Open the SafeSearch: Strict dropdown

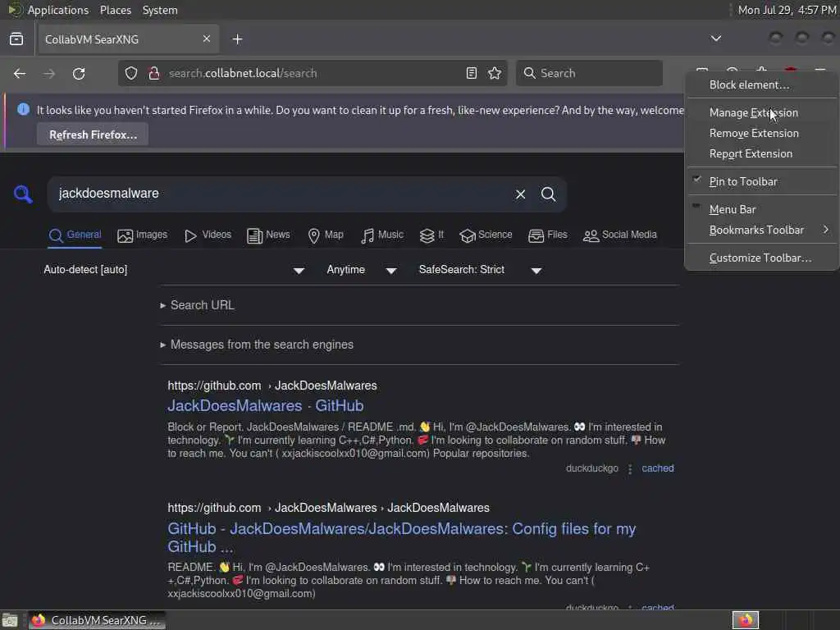(480, 270)
